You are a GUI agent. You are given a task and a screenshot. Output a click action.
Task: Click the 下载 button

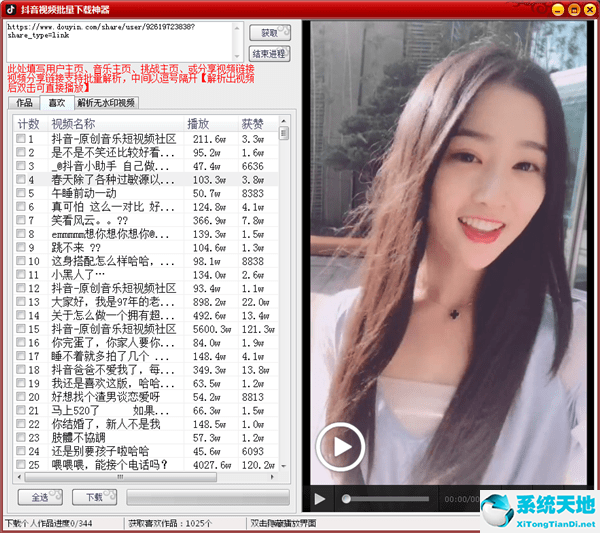95,497
